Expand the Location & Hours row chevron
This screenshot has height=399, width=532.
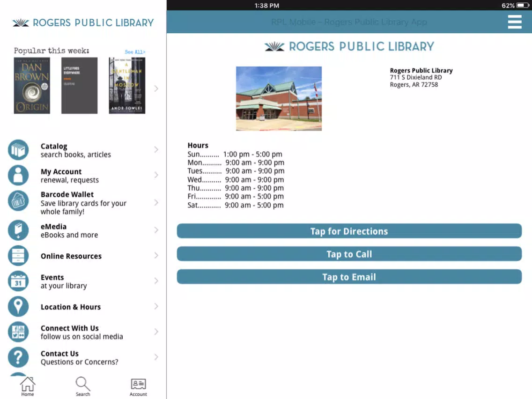tap(156, 306)
